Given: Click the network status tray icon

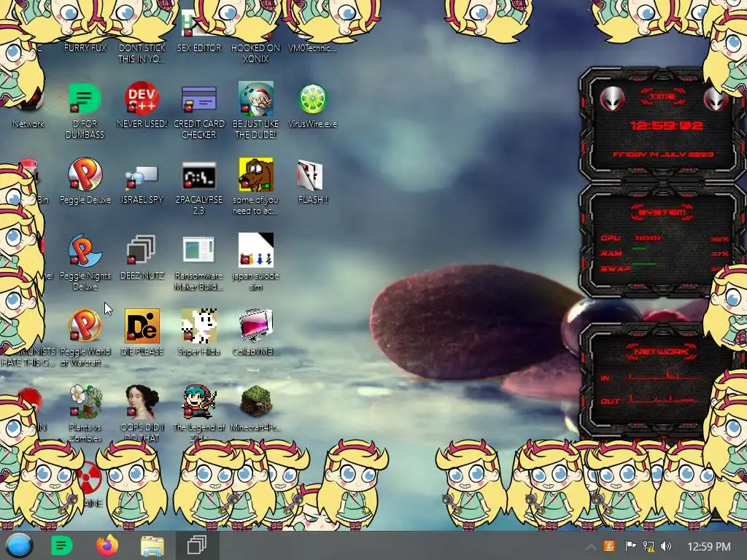Looking at the screenshot, I should coord(648,546).
